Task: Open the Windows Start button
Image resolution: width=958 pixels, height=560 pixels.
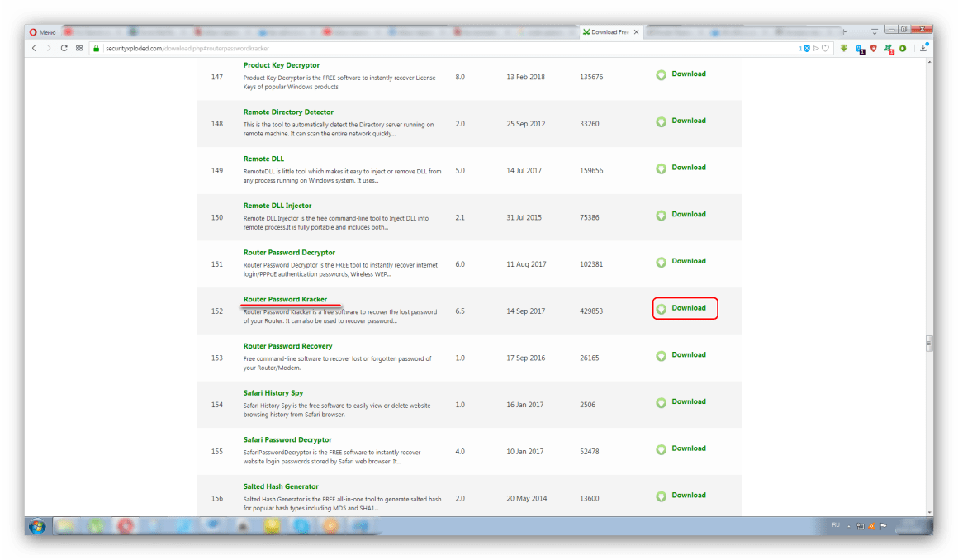Action: coord(38,525)
